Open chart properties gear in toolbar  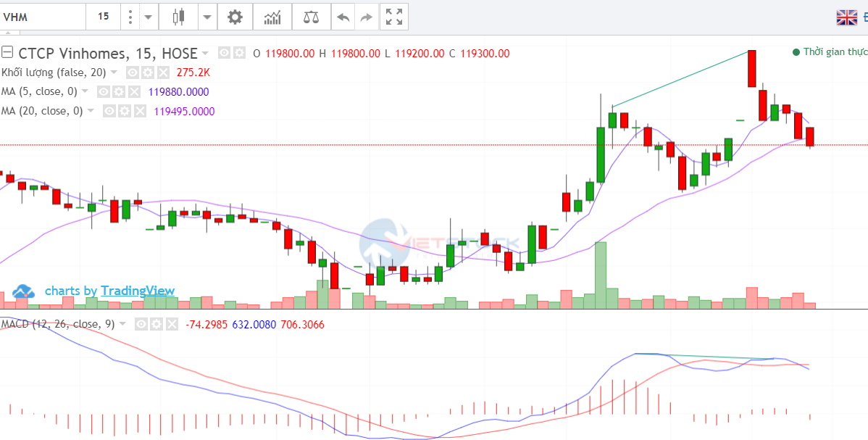(x=235, y=17)
